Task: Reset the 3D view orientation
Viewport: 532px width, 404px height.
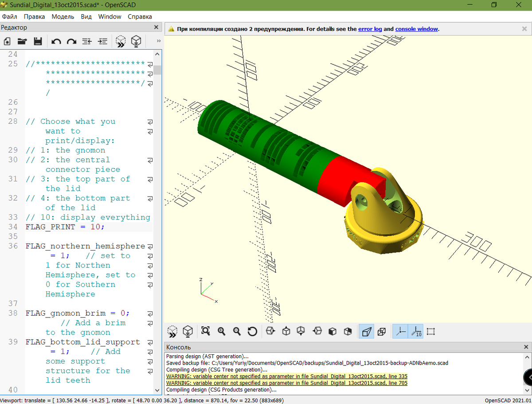Action: (x=252, y=331)
